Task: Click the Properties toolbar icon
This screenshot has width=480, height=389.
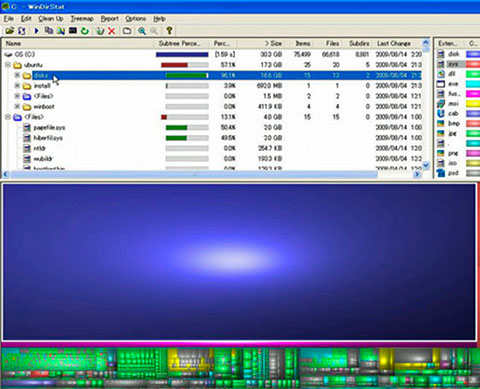Action: (x=127, y=31)
